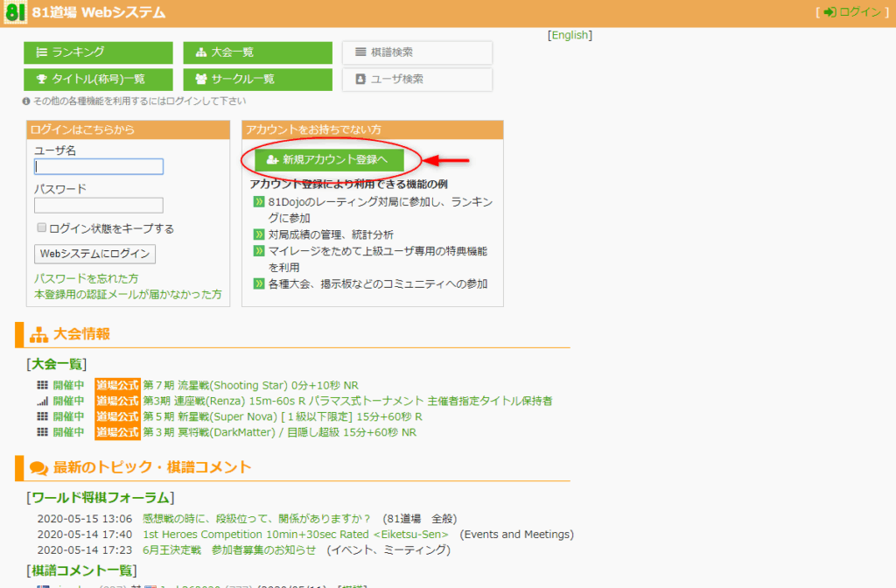Click 道場公式 badge on 流星戦 row
The image size is (896, 588).
point(117,385)
